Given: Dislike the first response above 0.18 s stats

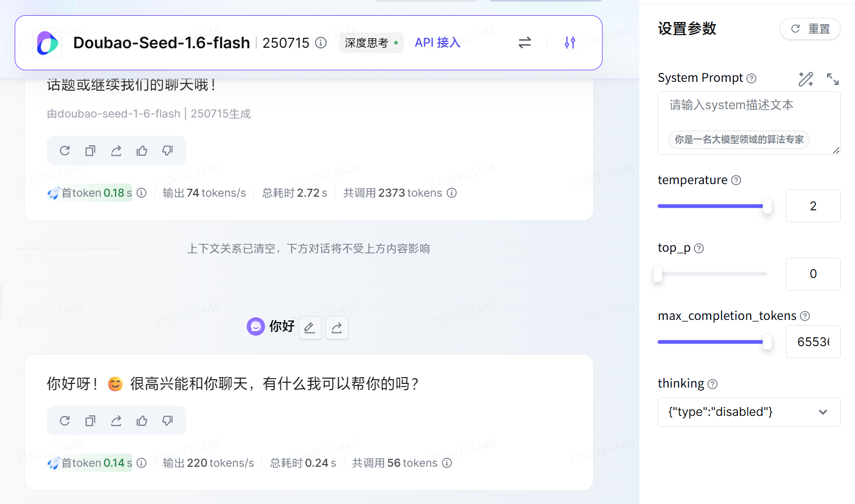Looking at the screenshot, I should coord(167,151).
